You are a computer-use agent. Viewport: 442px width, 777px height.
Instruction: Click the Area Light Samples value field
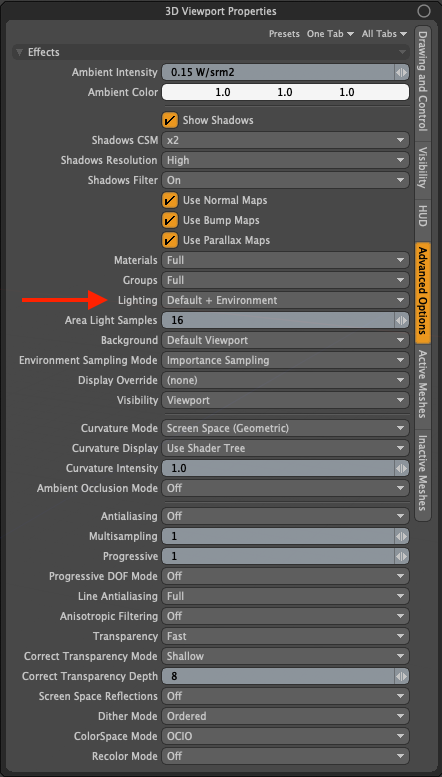coord(278,320)
